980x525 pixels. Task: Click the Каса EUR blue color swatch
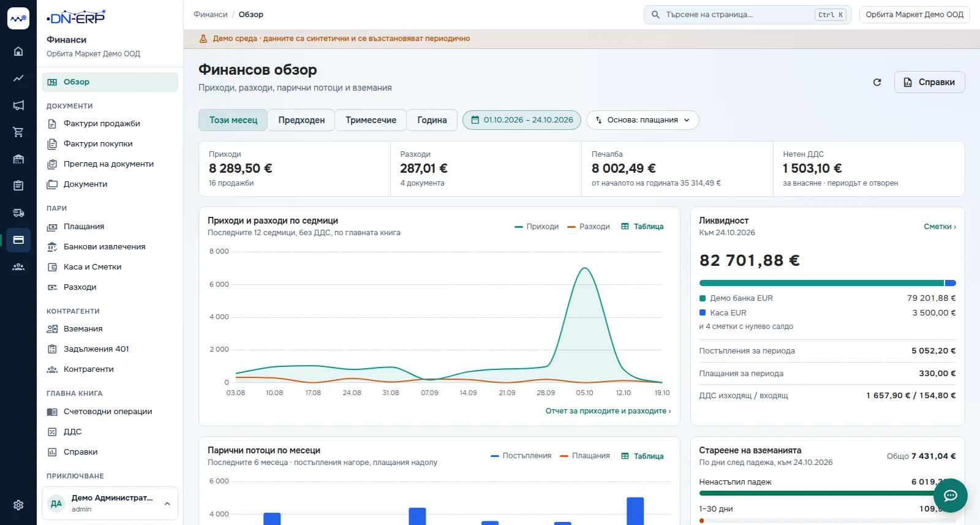click(x=703, y=312)
